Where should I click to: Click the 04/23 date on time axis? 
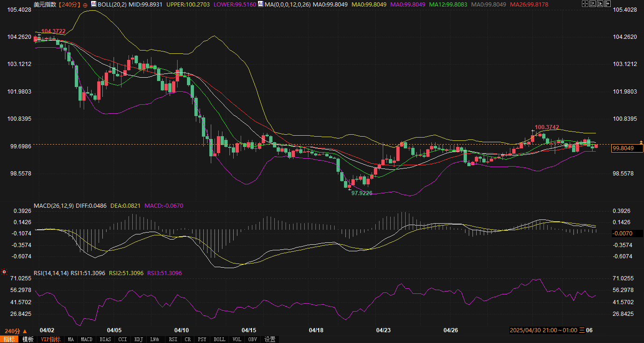click(383, 330)
